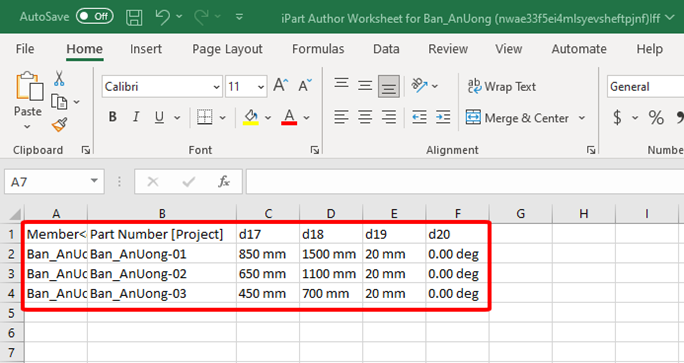Image resolution: width=684 pixels, height=363 pixels.
Task: Click the Increase Font Size icon
Action: tap(280, 85)
